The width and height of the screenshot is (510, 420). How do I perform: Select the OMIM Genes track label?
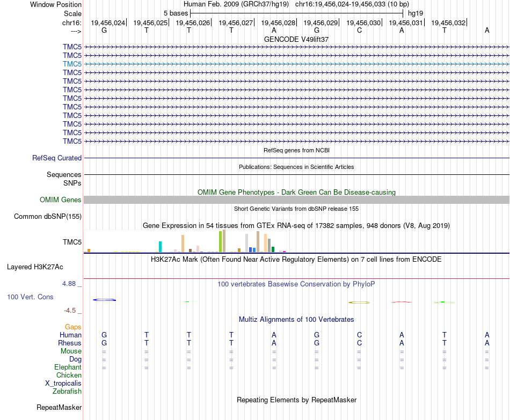[61, 200]
